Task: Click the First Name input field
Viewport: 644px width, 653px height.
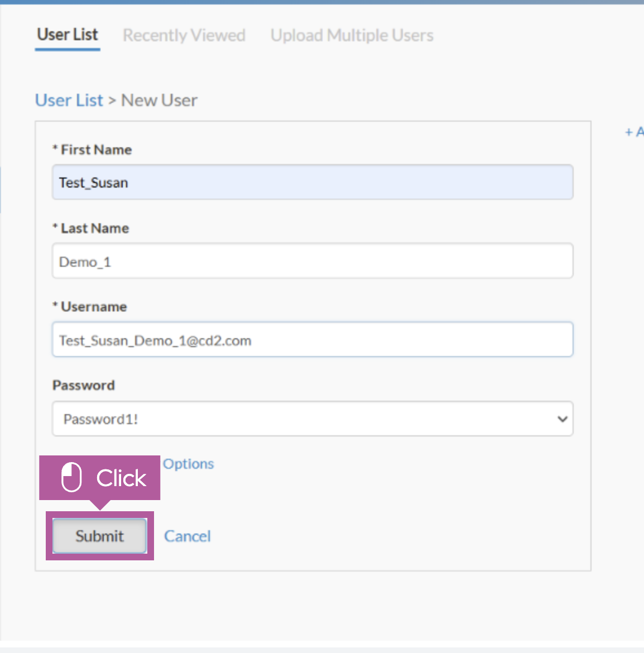Action: [313, 182]
